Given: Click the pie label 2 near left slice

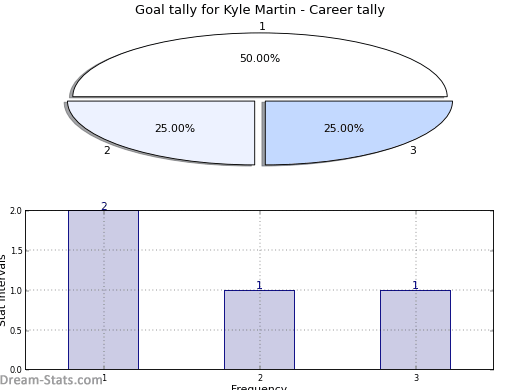Looking at the screenshot, I should pyautogui.click(x=107, y=150).
